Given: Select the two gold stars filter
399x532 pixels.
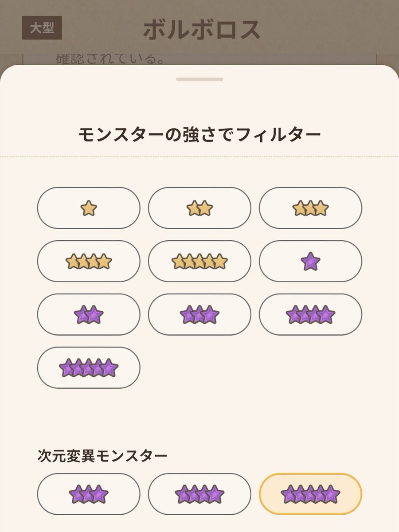Looking at the screenshot, I should click(x=199, y=208).
